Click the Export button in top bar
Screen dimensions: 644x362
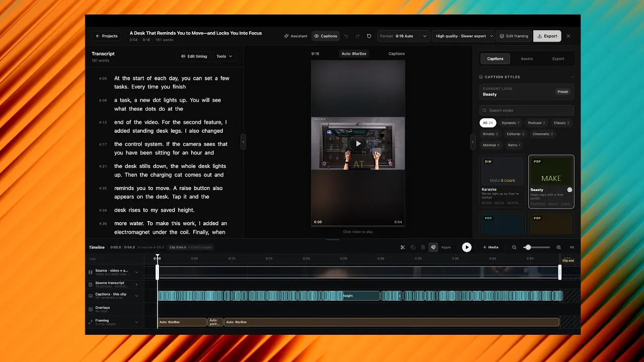(547, 36)
